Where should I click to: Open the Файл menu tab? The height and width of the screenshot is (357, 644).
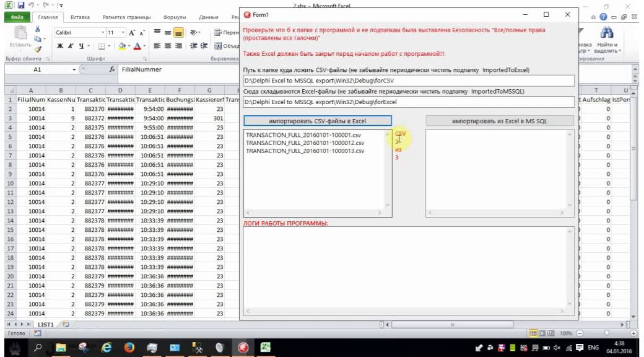pos(17,17)
